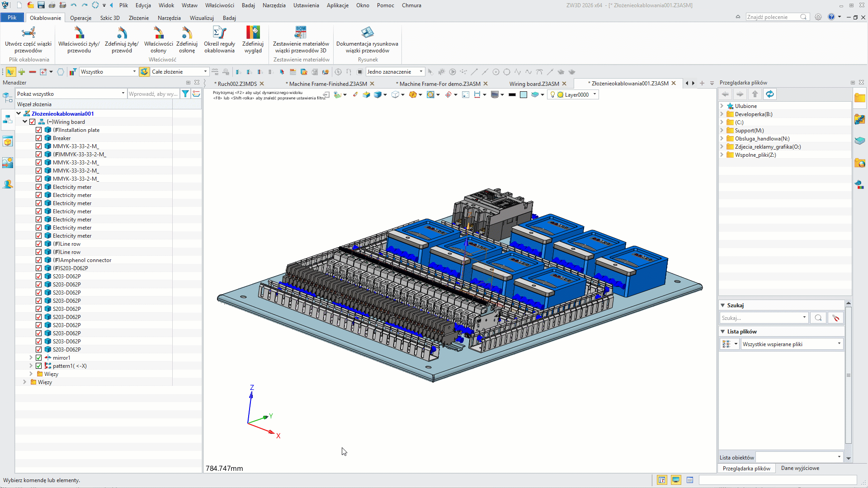
Task: Click the save icon in quick access toolbar
Action: point(41,5)
